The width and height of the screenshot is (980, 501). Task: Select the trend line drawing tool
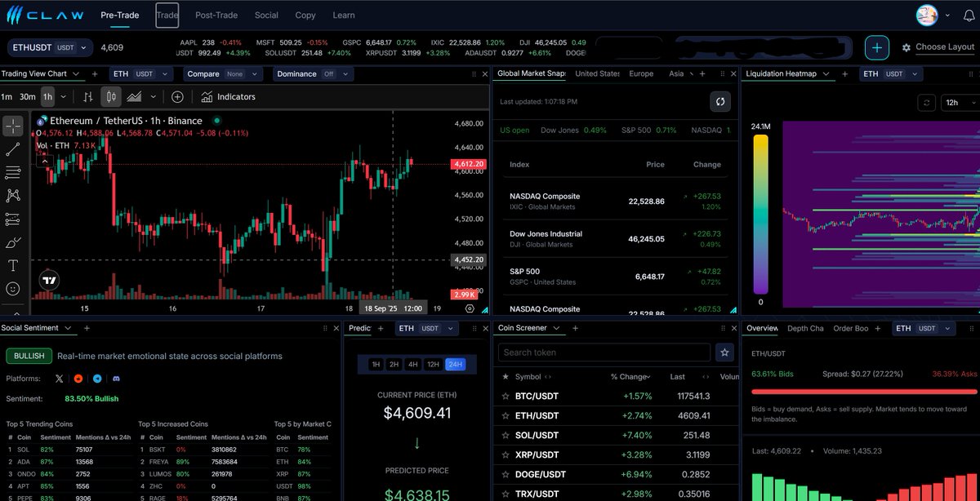tap(12, 149)
